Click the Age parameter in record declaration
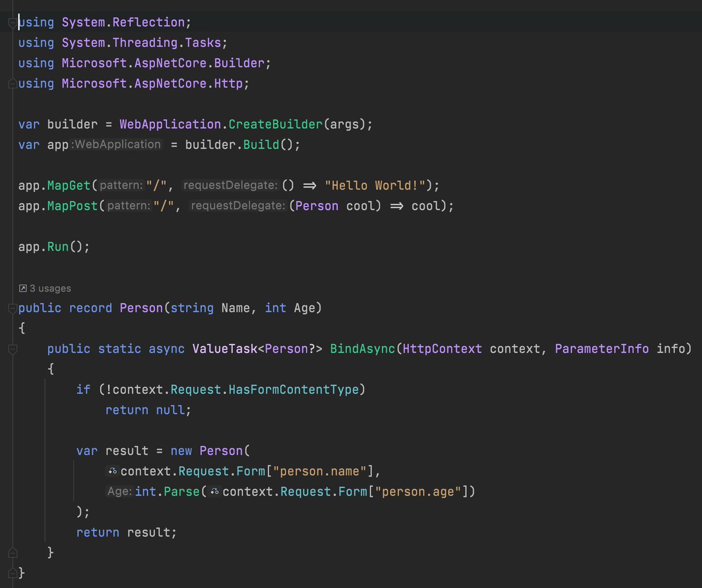Image resolution: width=702 pixels, height=588 pixels. (305, 308)
